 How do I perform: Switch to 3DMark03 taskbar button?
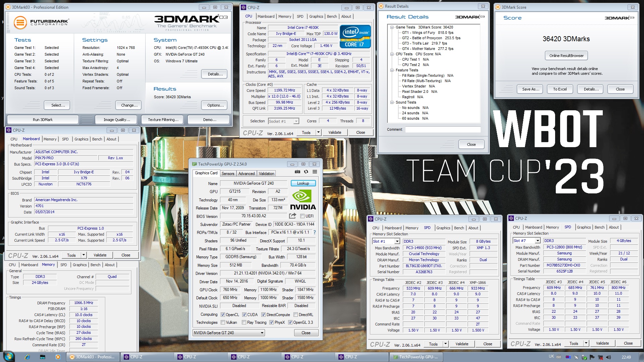click(x=93, y=357)
